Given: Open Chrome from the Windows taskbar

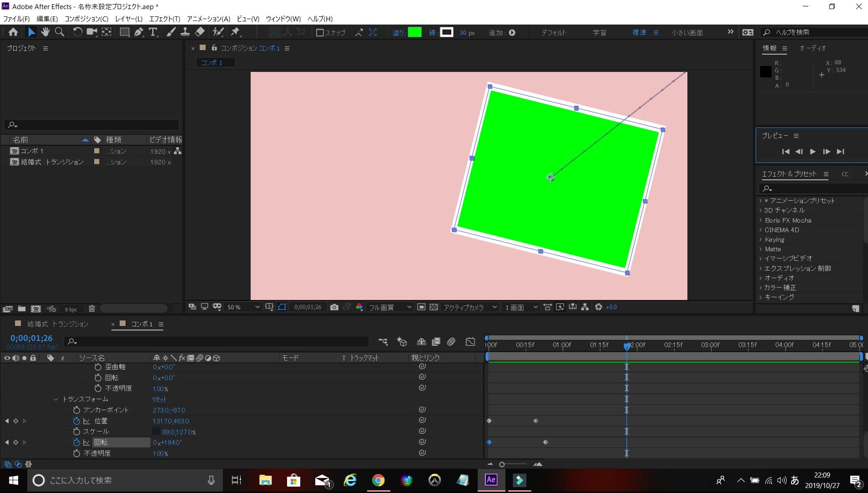Looking at the screenshot, I should click(x=378, y=480).
